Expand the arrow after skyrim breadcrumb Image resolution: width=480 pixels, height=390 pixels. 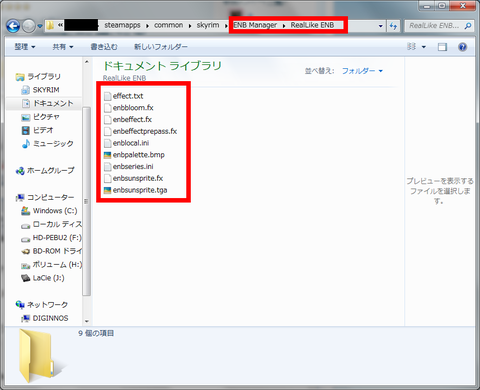tap(226, 26)
